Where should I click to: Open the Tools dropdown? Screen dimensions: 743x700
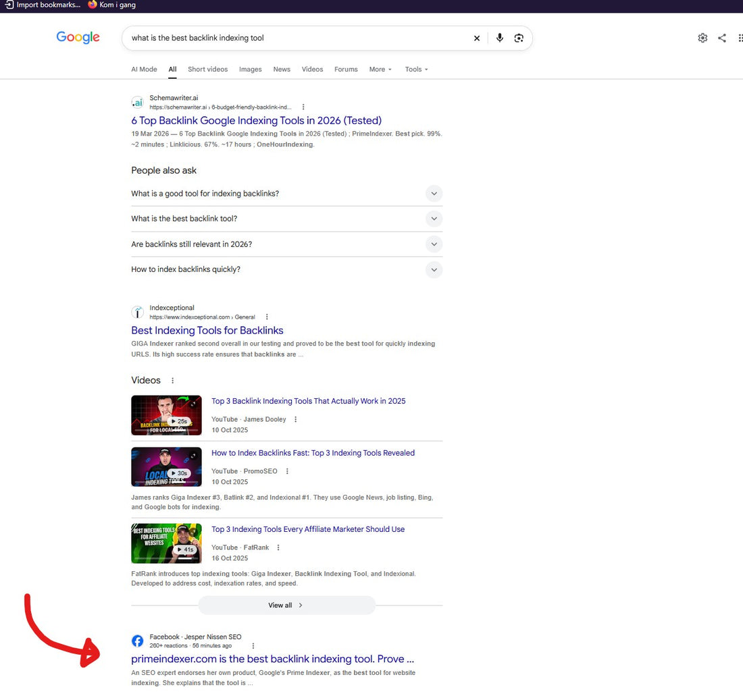(417, 69)
